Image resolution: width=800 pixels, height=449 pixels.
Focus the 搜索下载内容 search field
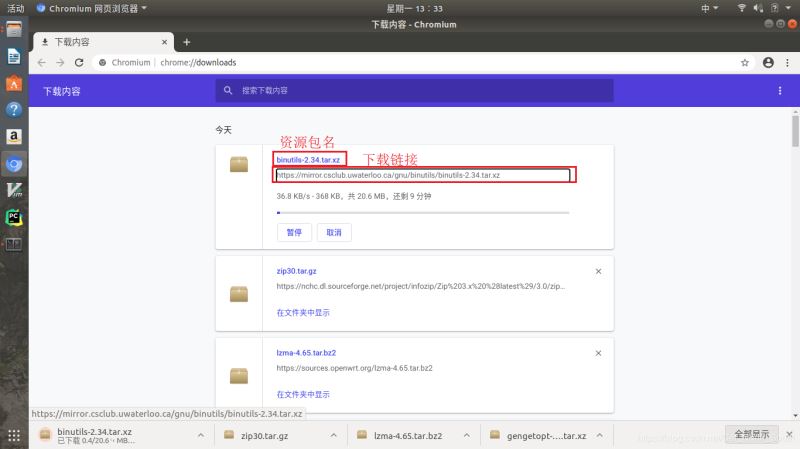click(414, 90)
